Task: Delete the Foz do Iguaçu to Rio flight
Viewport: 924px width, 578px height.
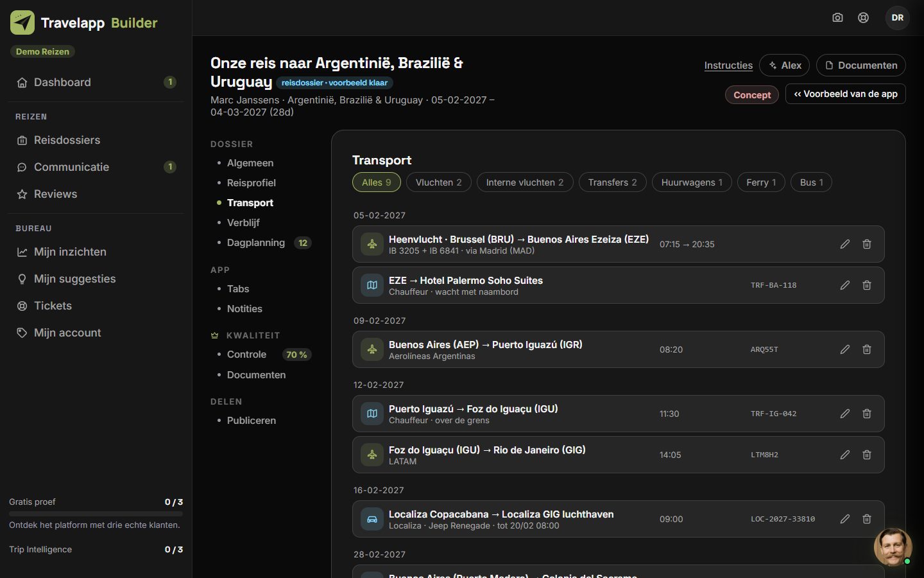Action: (867, 455)
